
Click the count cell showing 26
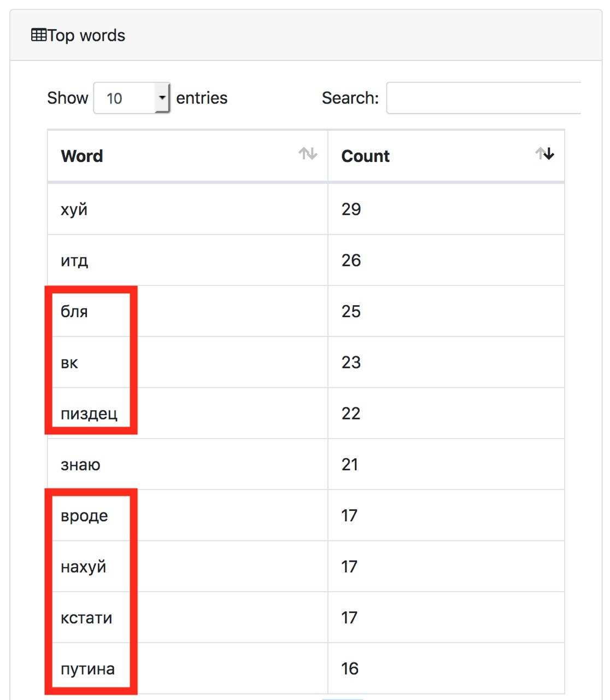[x=446, y=260]
